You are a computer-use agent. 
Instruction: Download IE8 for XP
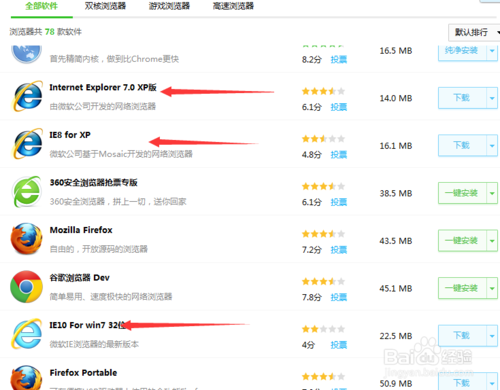[x=462, y=145]
